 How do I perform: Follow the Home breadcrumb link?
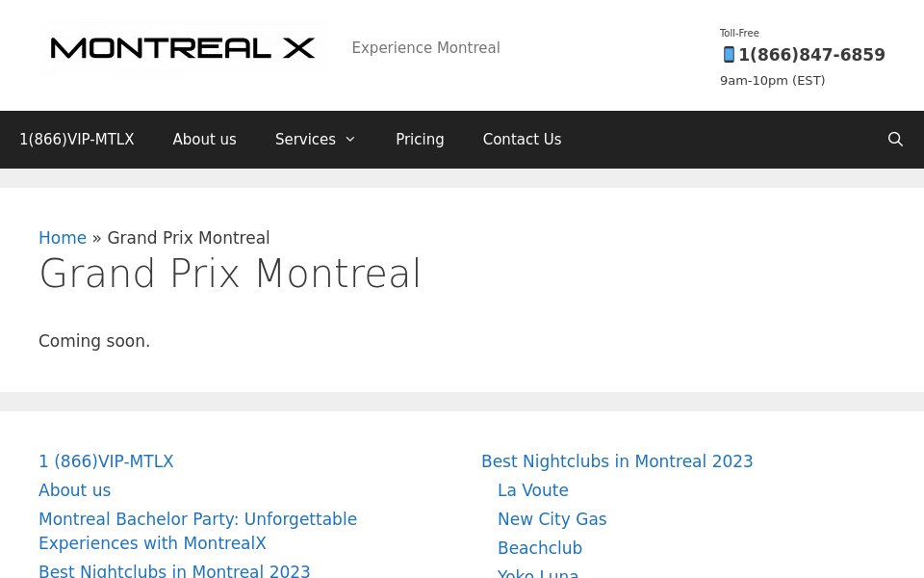pyautogui.click(x=63, y=238)
